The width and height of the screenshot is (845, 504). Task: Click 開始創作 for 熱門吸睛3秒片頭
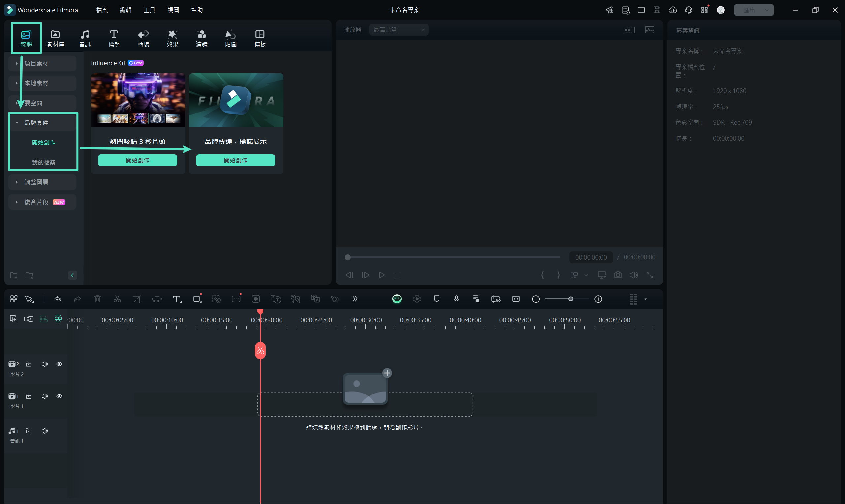pyautogui.click(x=137, y=160)
